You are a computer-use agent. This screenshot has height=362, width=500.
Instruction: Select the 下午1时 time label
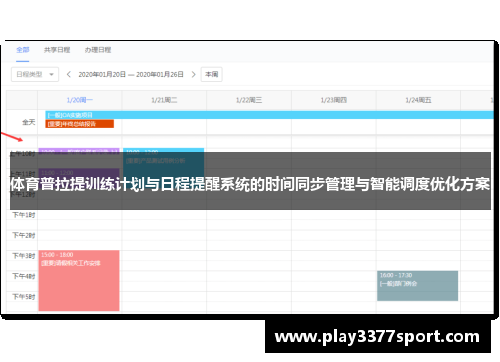[x=24, y=215]
